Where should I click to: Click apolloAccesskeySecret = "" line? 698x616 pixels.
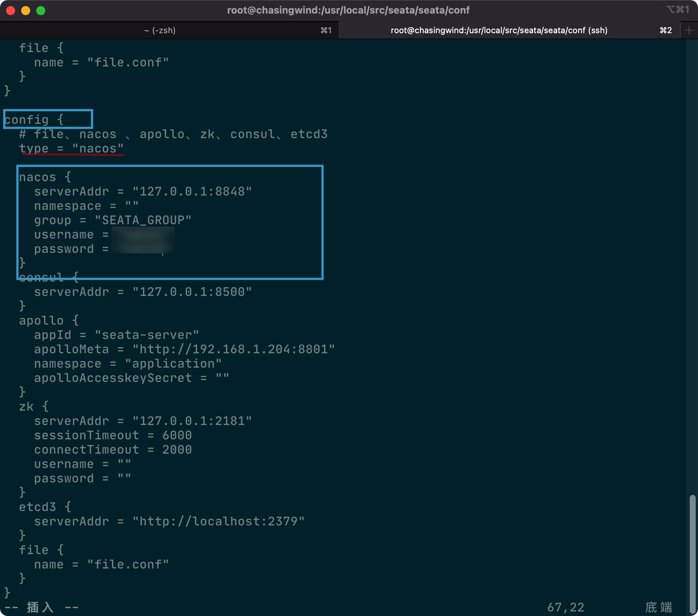tap(132, 378)
